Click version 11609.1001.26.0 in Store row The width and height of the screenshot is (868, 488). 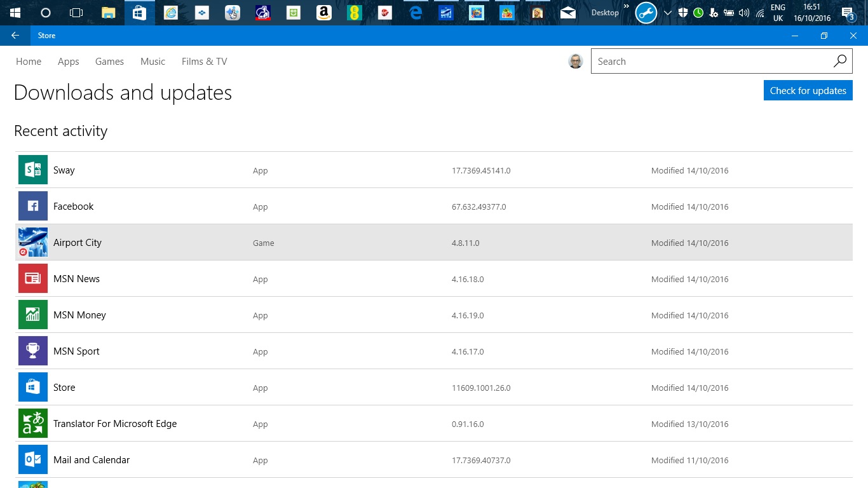pyautogui.click(x=481, y=388)
